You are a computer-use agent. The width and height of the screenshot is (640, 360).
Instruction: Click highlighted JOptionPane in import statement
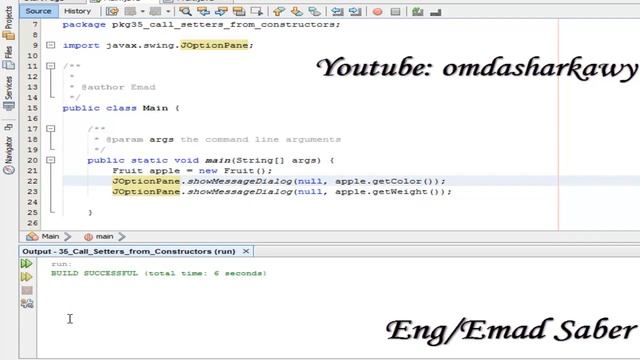214,45
